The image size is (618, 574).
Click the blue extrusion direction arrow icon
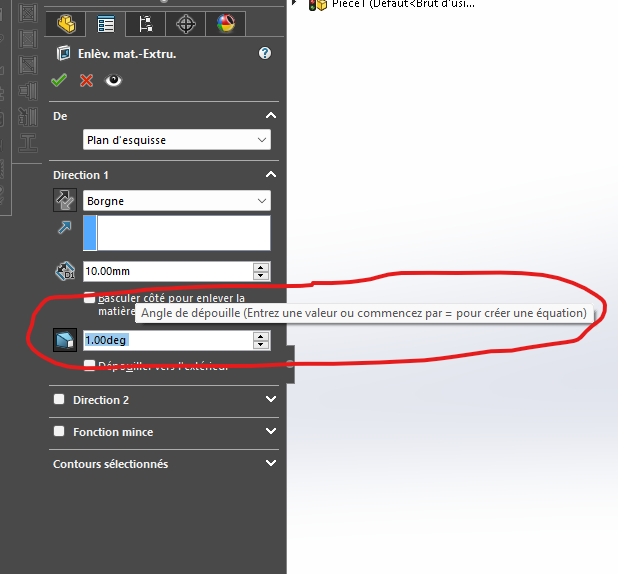(65, 229)
